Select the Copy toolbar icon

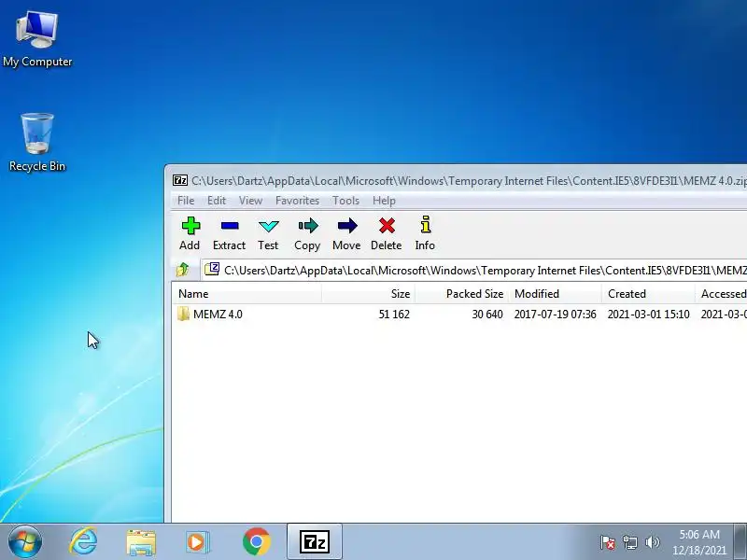point(307,233)
